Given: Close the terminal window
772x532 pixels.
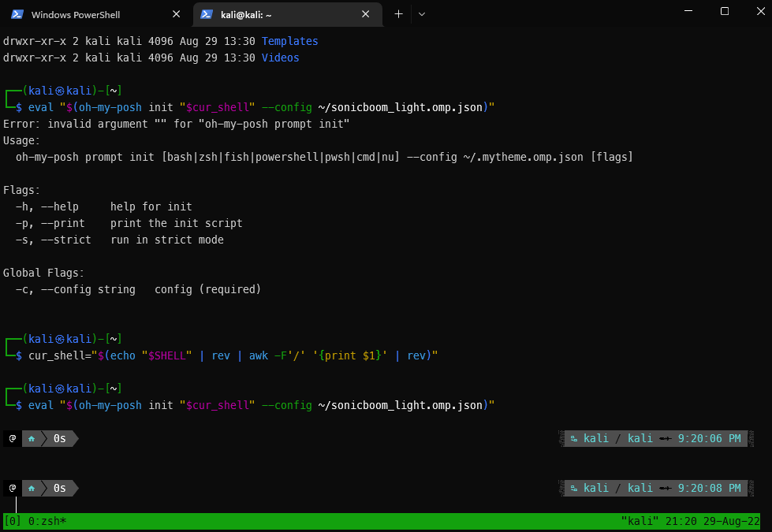Looking at the screenshot, I should pos(760,11).
